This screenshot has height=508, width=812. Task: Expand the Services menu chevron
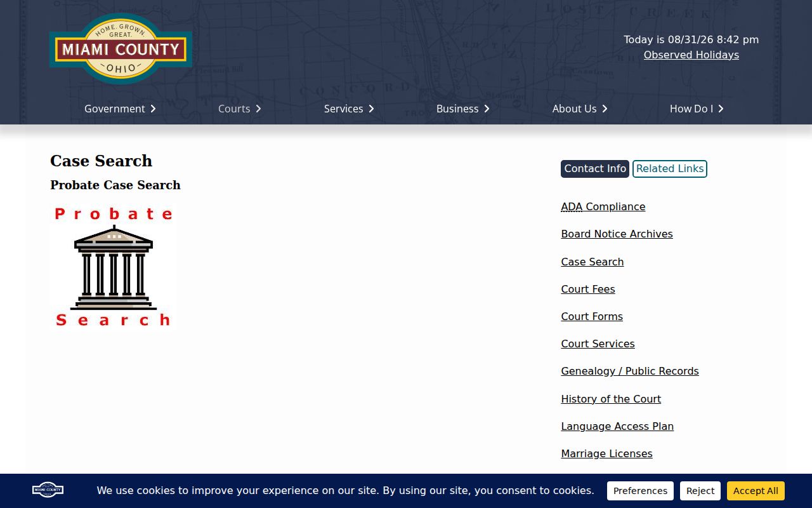371,109
